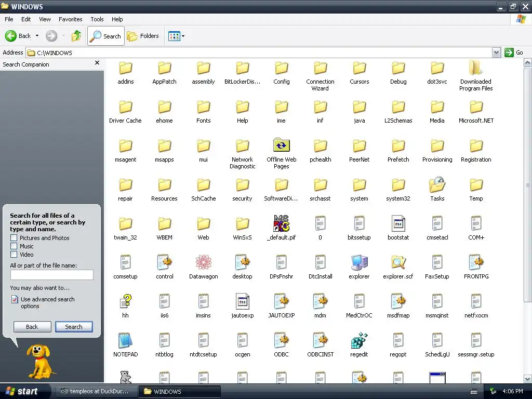Click the Back toolbar button
Image resolution: width=532 pixels, height=399 pixels.
18,36
